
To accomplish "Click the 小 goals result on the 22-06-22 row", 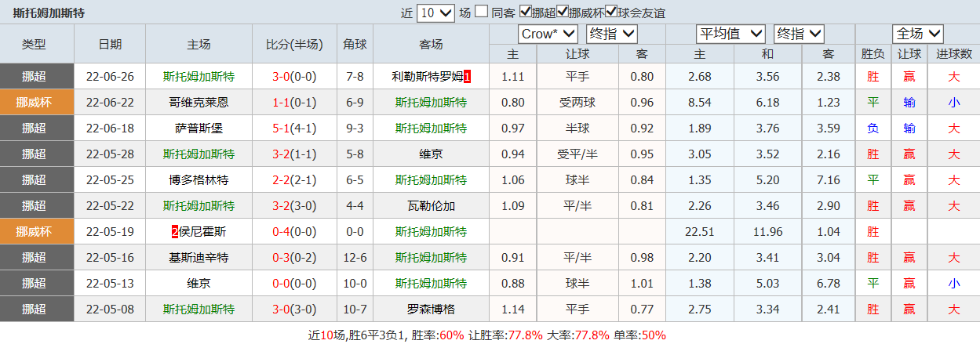I will [x=953, y=103].
